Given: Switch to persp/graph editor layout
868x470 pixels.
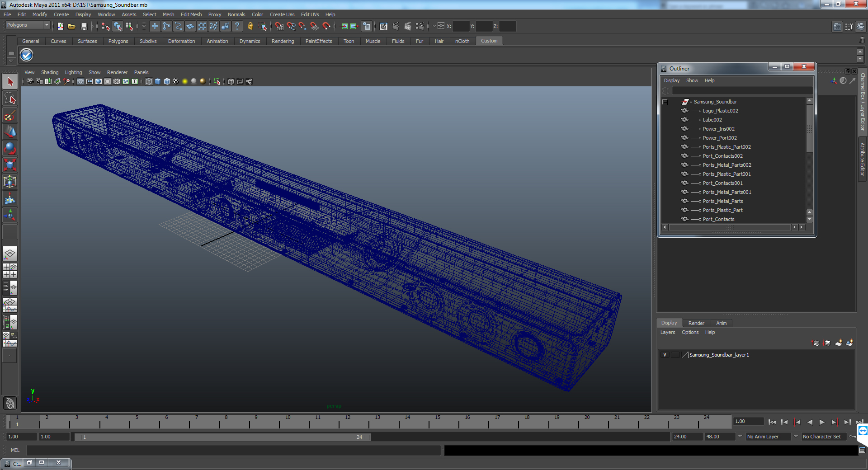Looking at the screenshot, I should 10,305.
